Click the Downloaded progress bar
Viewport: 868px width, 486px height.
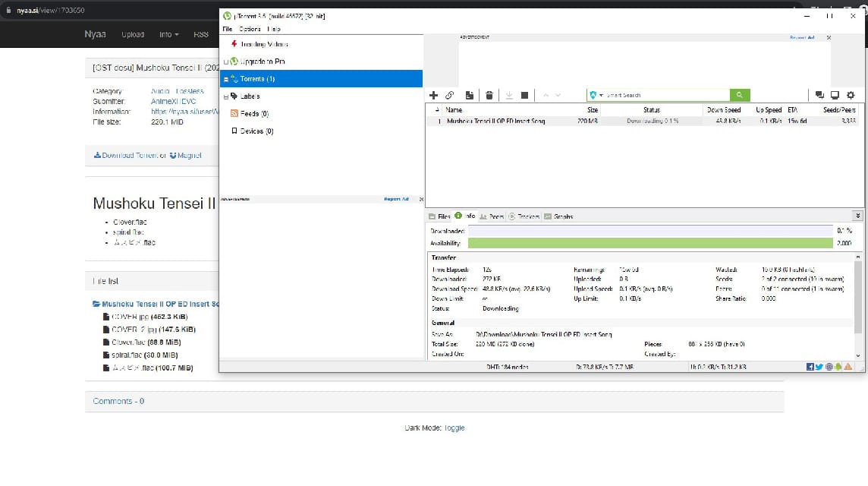point(650,231)
